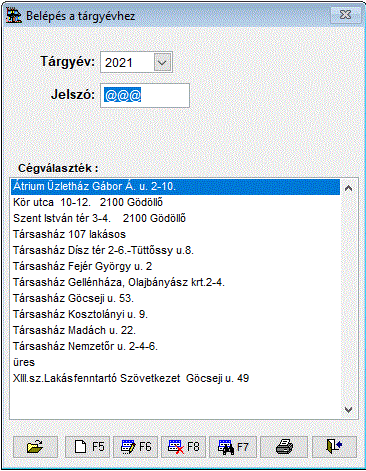Select Társasház Gellénháza, Olajbányász krt.2-4.

click(x=175, y=282)
